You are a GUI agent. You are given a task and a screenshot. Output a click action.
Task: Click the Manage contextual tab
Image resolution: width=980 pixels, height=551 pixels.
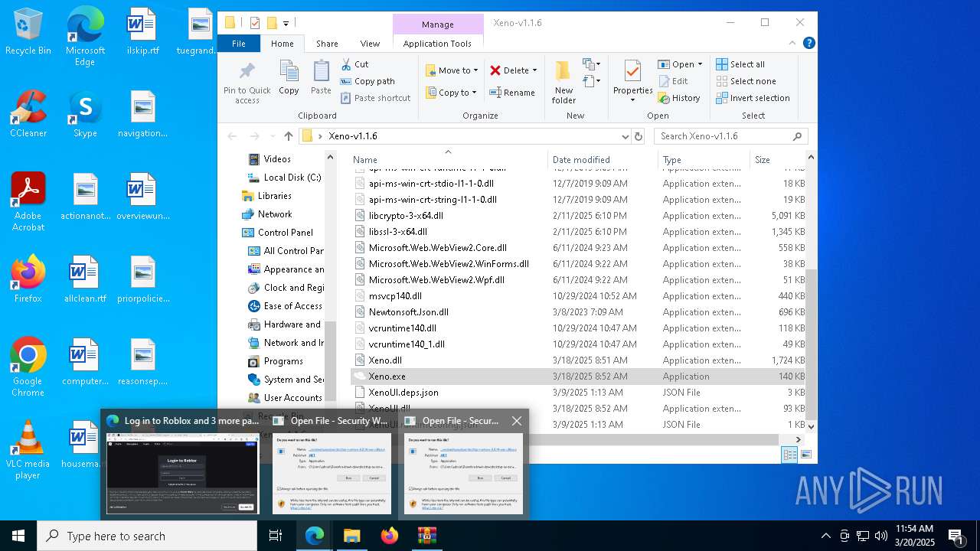pyautogui.click(x=437, y=24)
